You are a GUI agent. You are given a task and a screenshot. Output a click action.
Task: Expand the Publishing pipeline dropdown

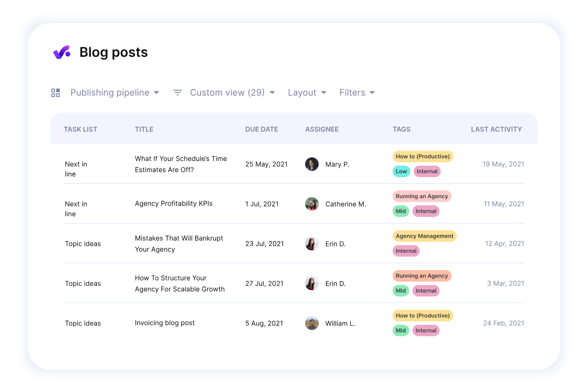pos(115,92)
